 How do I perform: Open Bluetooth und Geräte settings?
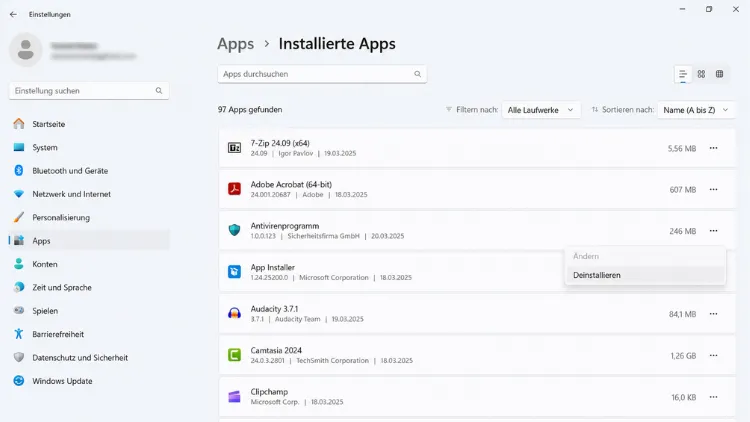pyautogui.click(x=89, y=171)
